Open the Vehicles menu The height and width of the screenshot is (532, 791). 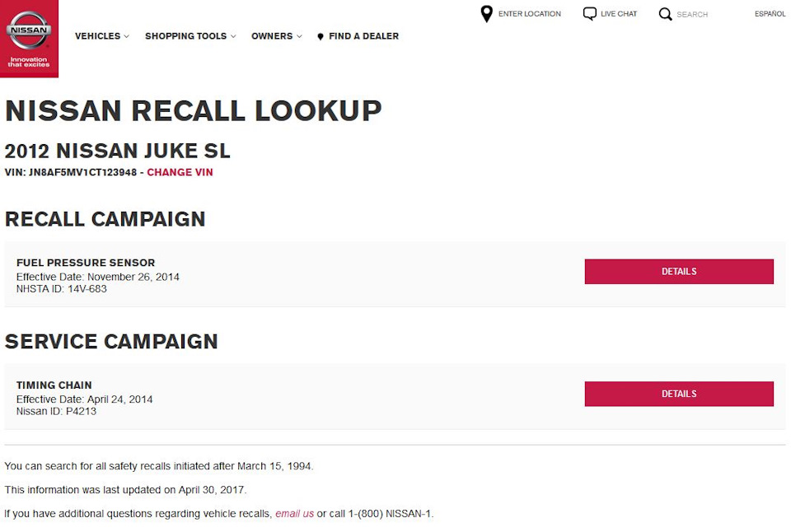[97, 36]
